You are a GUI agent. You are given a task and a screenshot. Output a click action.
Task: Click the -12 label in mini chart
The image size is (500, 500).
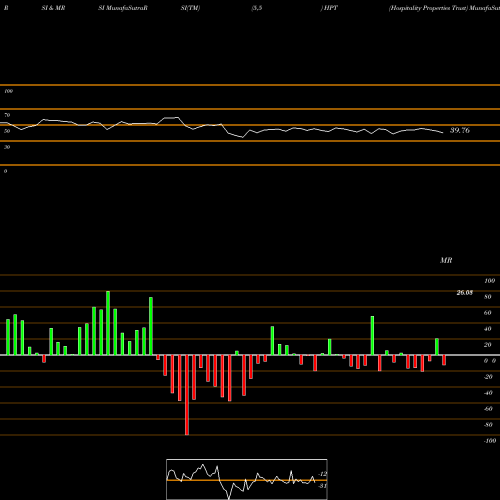[322, 474]
